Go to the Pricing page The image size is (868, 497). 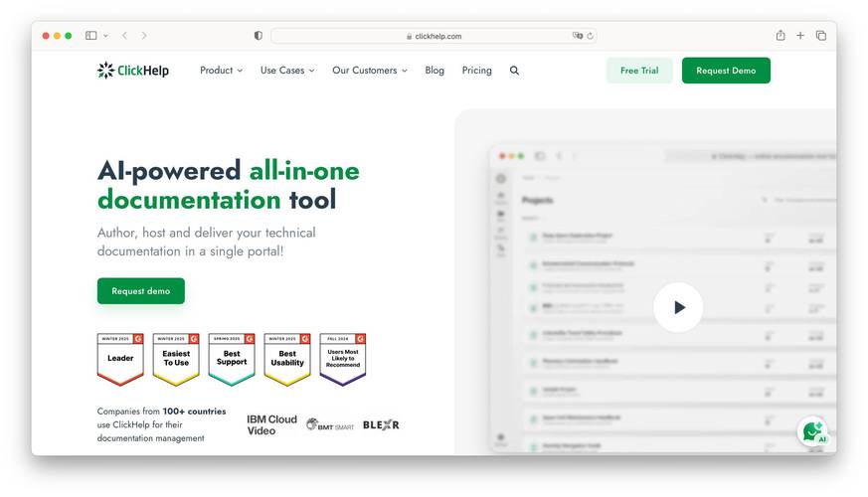476,71
